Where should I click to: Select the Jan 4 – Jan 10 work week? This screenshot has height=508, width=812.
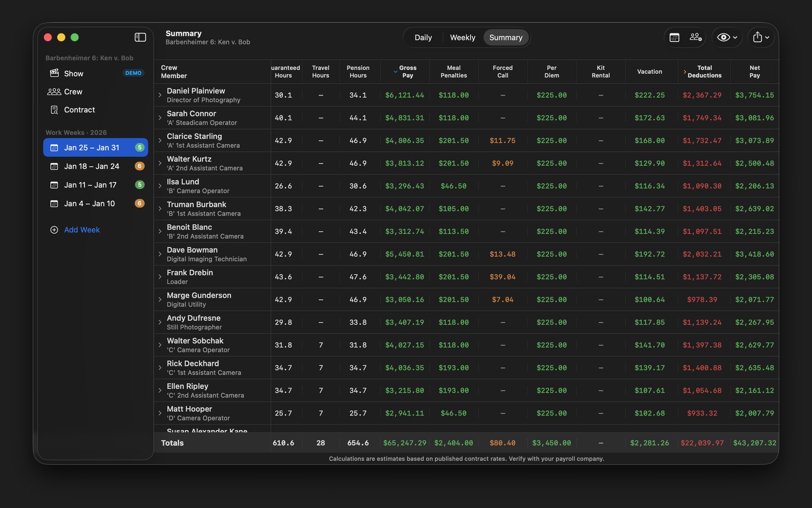pos(96,203)
